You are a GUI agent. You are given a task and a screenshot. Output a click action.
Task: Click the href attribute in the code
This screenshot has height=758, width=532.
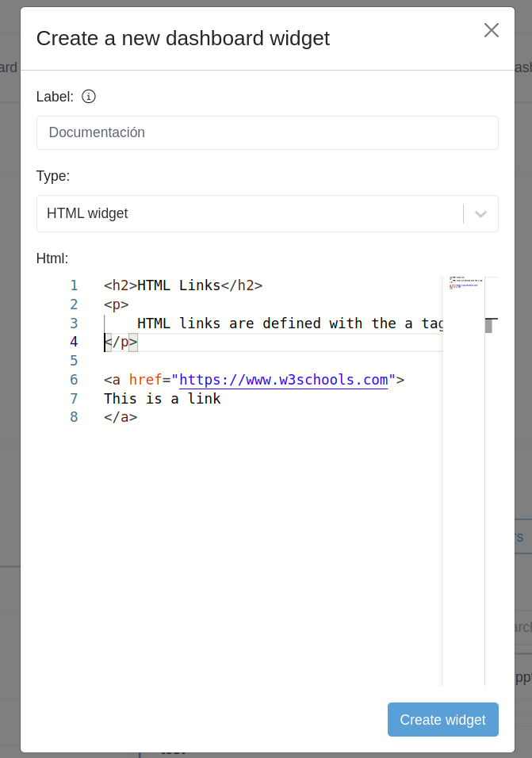click(145, 380)
